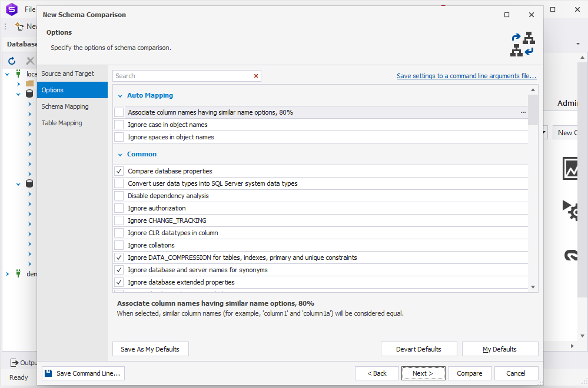
Task: Collapse the Common options group
Action: (x=120, y=155)
